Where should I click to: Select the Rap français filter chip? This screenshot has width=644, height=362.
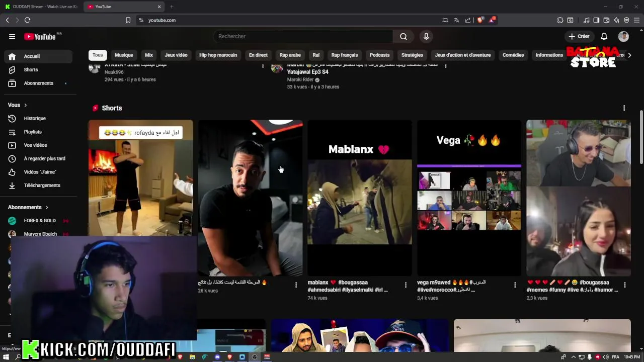pyautogui.click(x=345, y=55)
